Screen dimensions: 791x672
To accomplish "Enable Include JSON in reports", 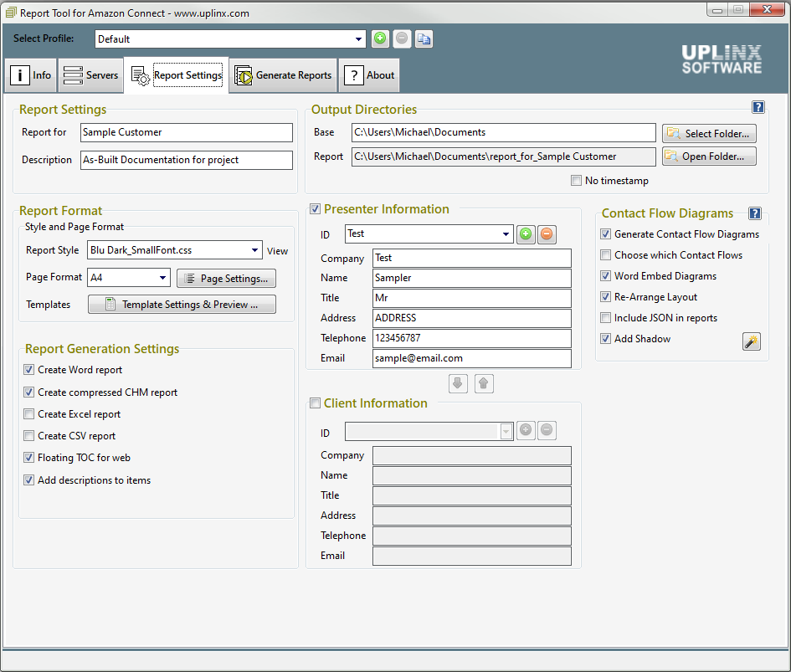I will click(x=605, y=318).
